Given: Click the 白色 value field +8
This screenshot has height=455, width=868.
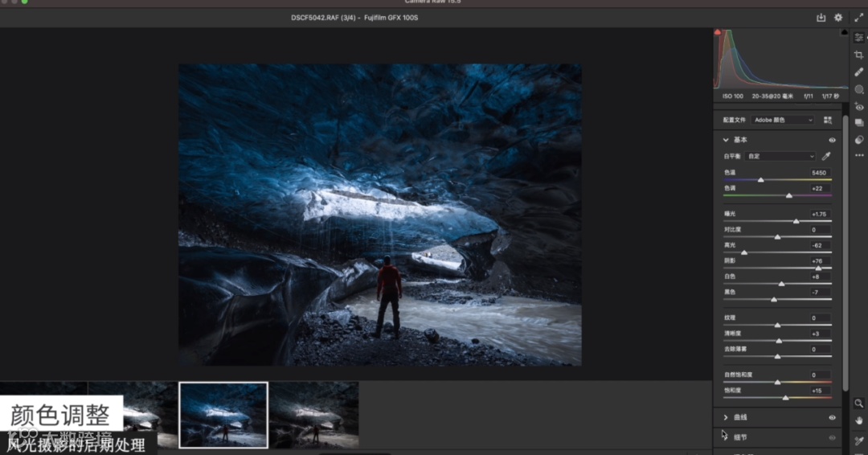Looking at the screenshot, I should click(x=819, y=277).
